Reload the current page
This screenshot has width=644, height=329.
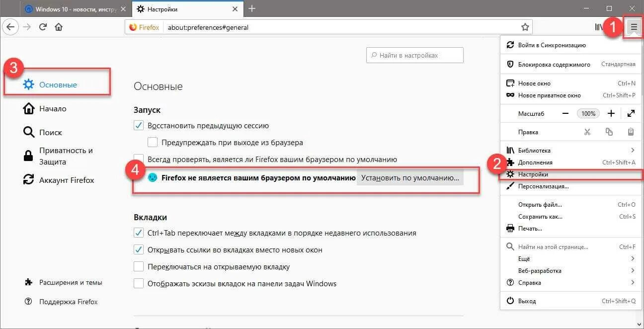tap(43, 27)
